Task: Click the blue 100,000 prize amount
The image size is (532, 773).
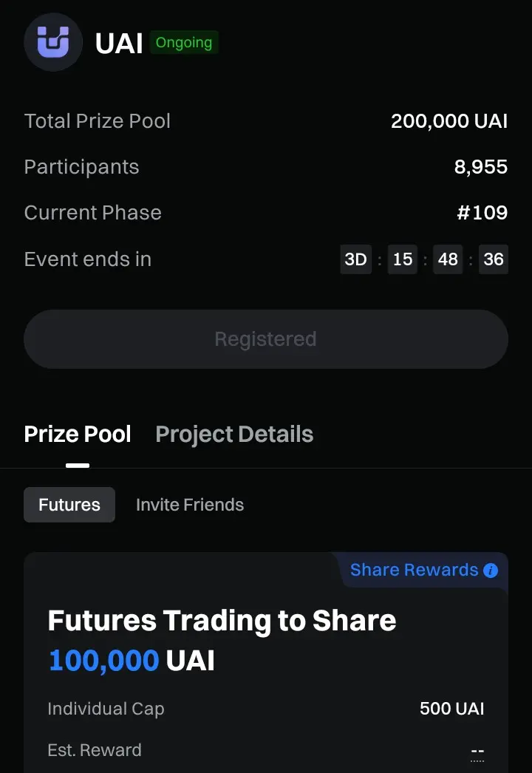Action: tap(104, 660)
